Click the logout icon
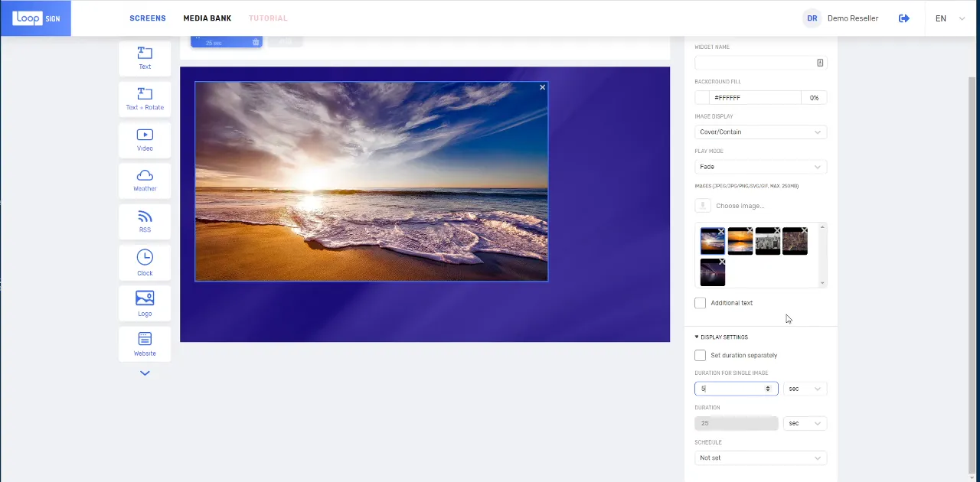The image size is (980, 482). (904, 18)
